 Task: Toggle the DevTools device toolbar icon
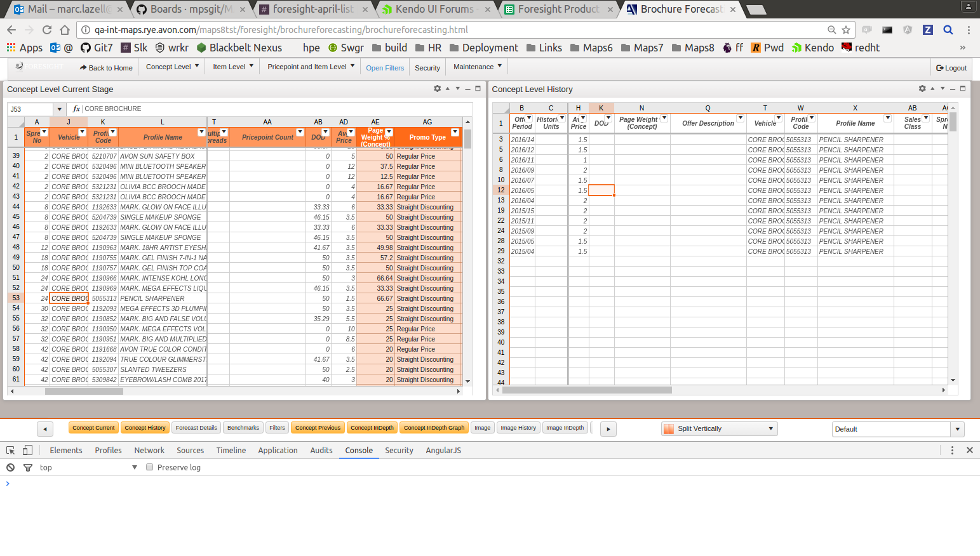coord(27,450)
